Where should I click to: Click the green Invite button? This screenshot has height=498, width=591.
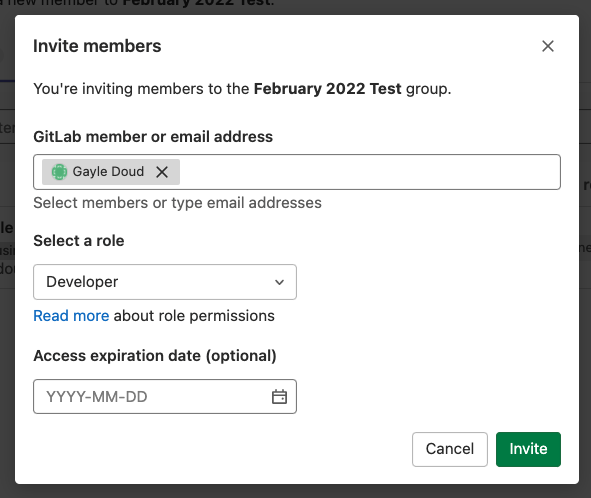click(x=528, y=449)
